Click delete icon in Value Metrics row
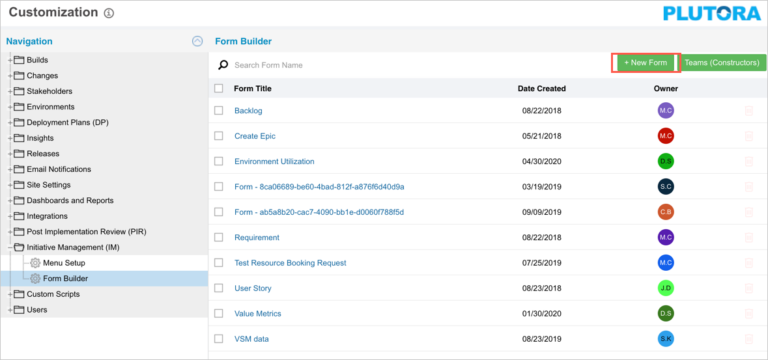Image resolution: width=768 pixels, height=360 pixels. tap(748, 314)
